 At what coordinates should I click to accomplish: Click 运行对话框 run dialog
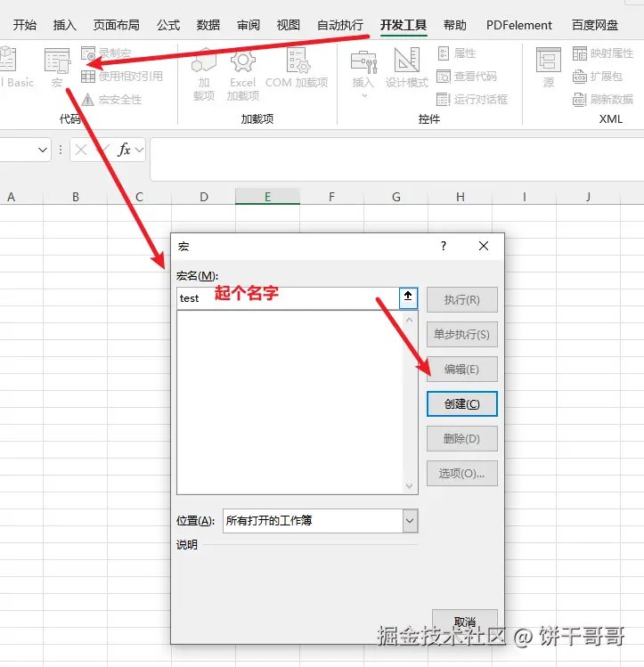pos(472,99)
